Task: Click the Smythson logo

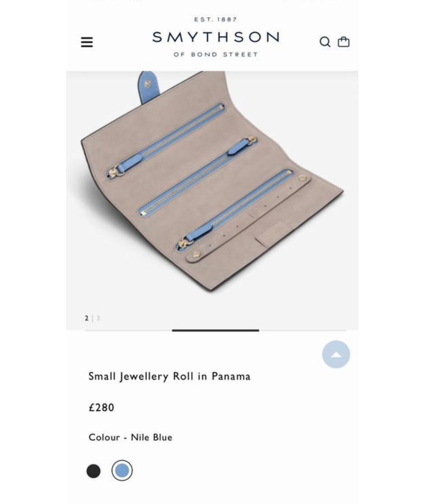Action: click(216, 37)
